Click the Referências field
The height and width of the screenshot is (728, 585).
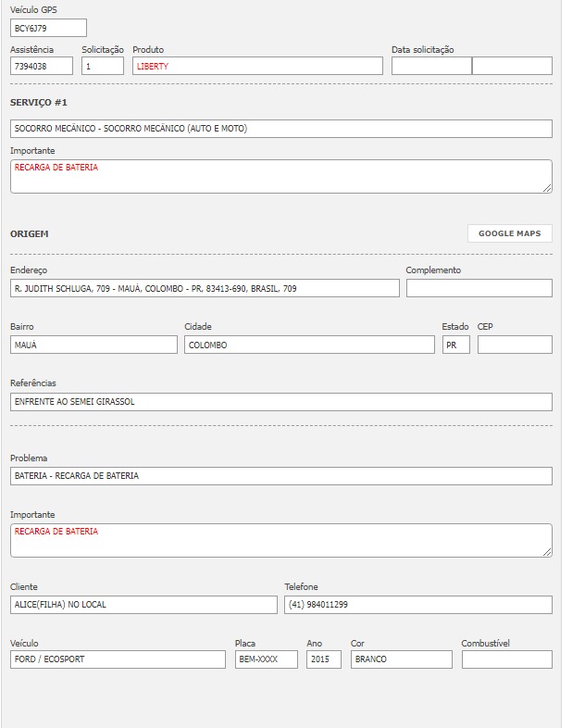(280, 402)
